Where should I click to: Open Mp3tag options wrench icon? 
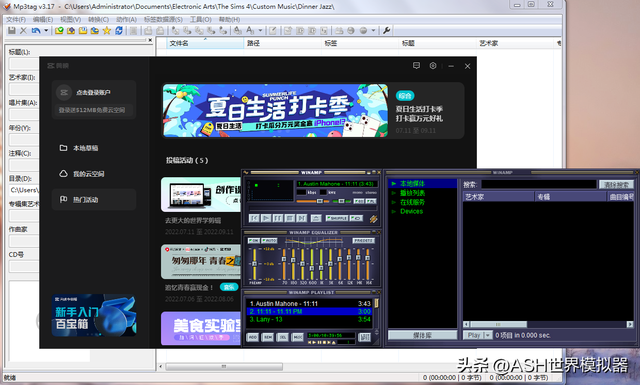tap(386, 31)
